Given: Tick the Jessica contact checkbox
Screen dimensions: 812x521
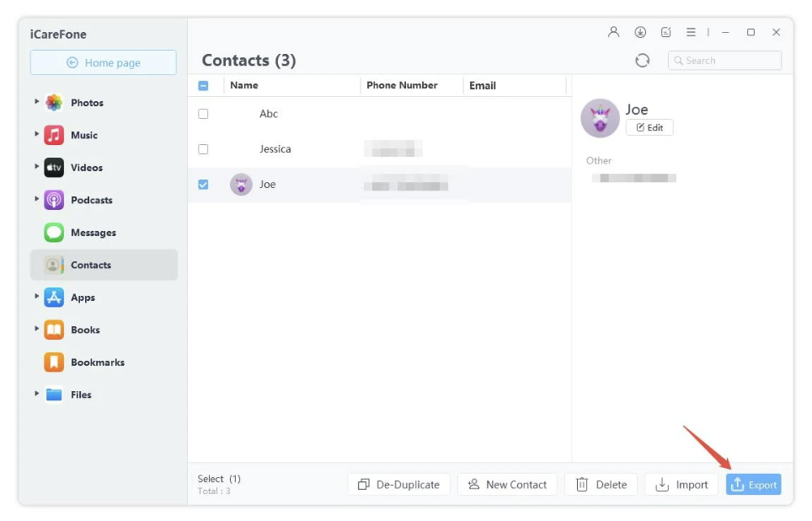Looking at the screenshot, I should tap(203, 149).
